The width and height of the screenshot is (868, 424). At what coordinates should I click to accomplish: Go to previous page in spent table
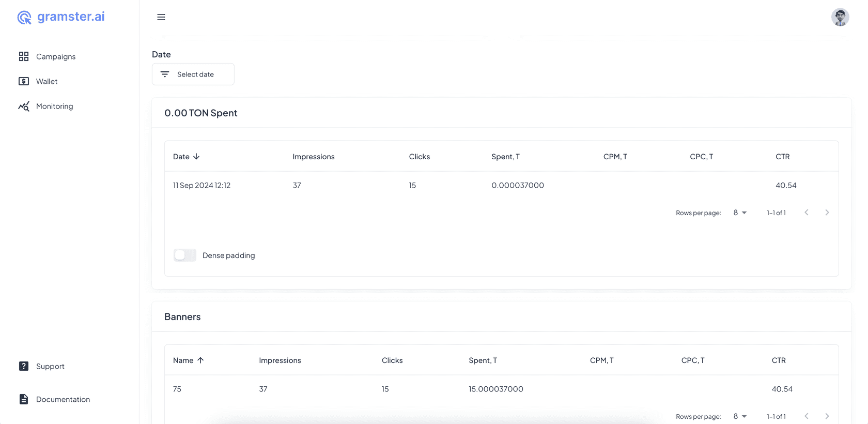click(806, 213)
